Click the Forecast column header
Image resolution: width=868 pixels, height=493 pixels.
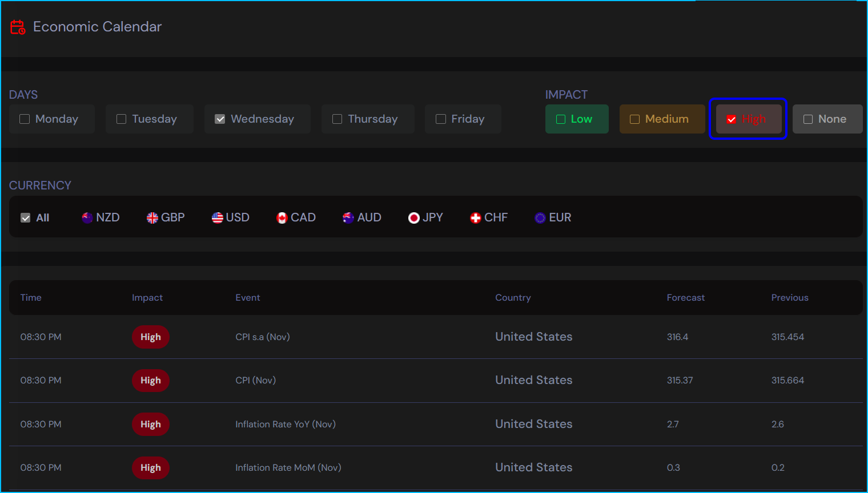click(686, 298)
